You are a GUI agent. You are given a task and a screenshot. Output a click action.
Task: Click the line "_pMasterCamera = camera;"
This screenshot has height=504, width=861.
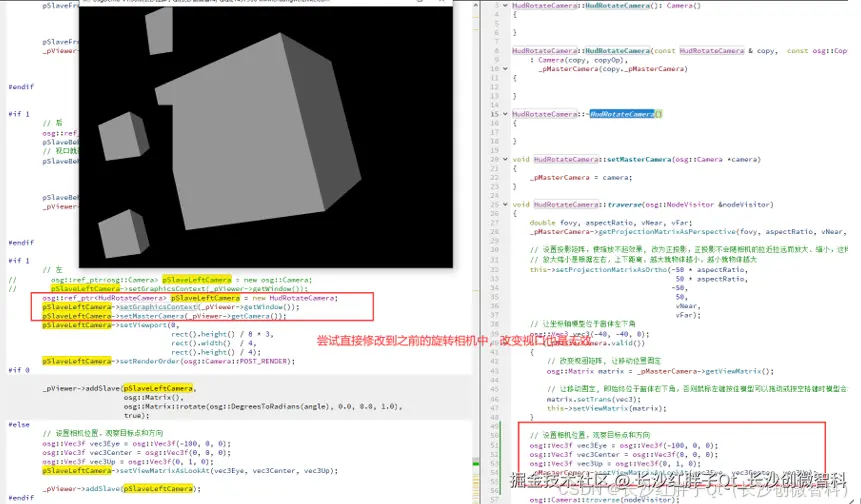tap(580, 177)
